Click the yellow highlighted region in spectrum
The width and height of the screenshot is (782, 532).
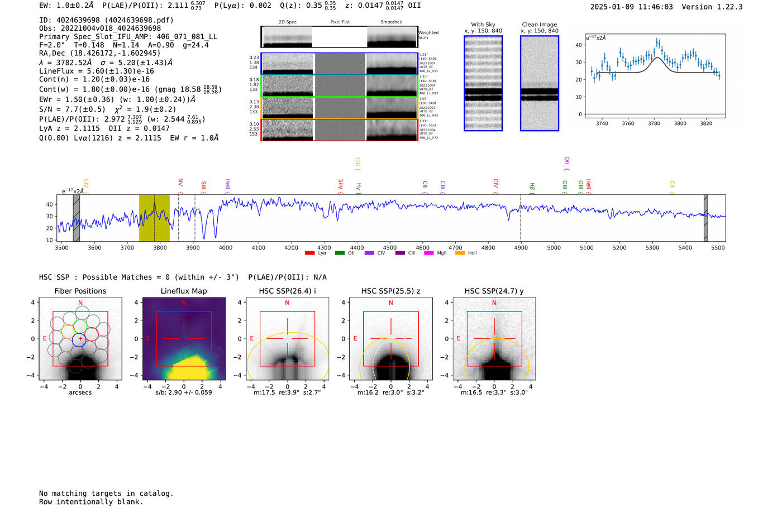(x=154, y=218)
